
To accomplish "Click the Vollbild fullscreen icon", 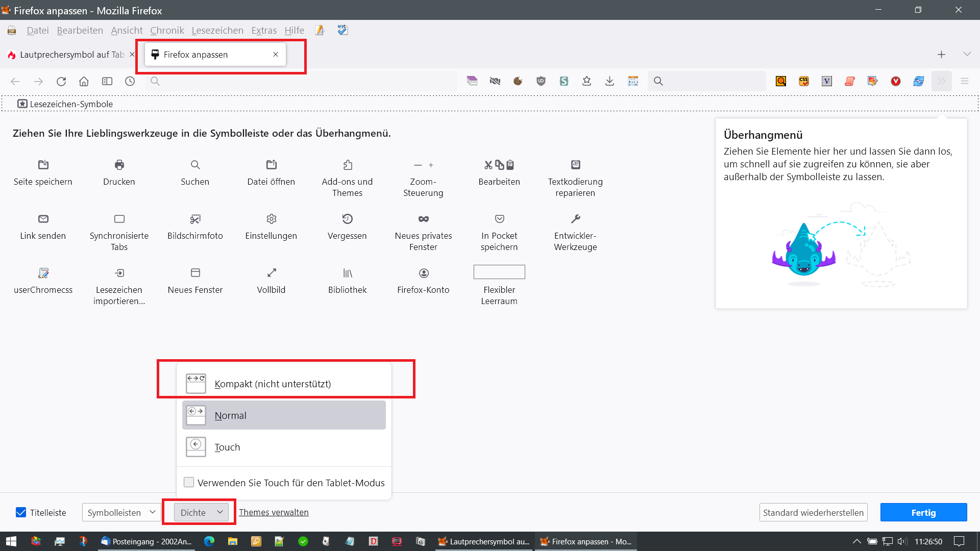I will point(271,273).
